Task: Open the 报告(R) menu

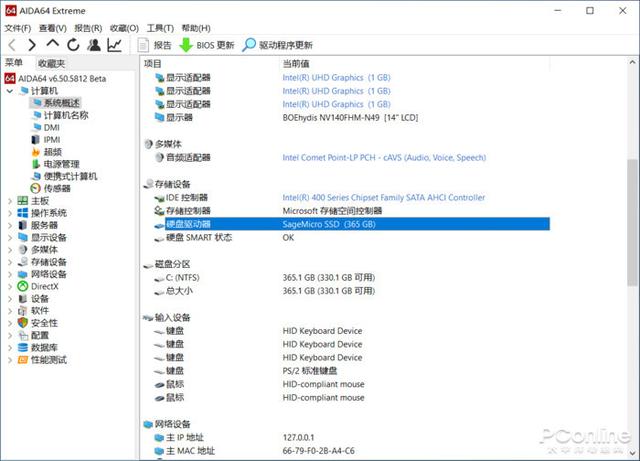Action: pyautogui.click(x=88, y=28)
